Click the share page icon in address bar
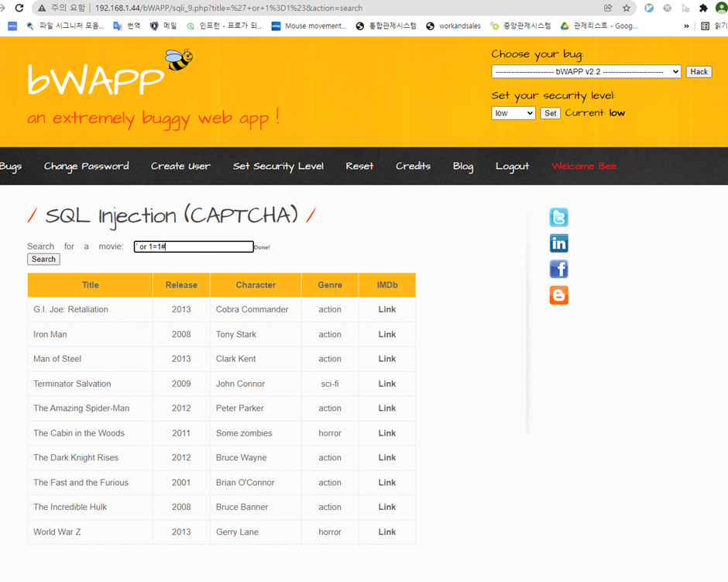The width and height of the screenshot is (728, 582). pos(608,8)
